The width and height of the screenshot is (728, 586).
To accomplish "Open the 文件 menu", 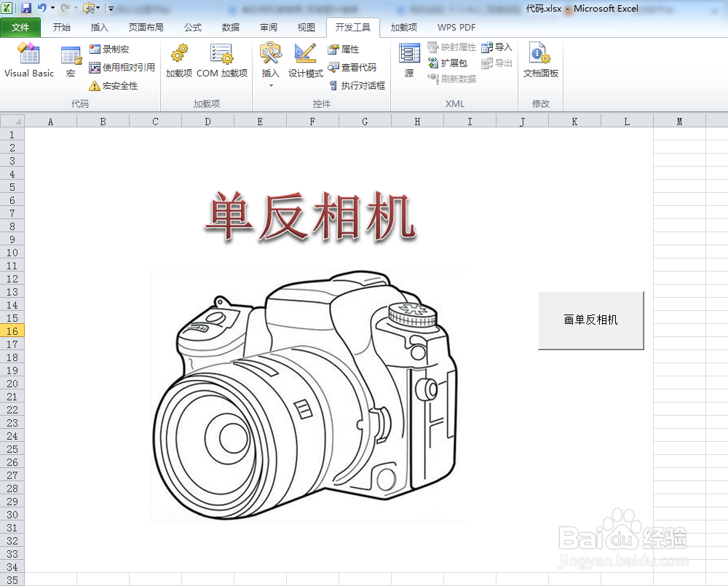I will 21,27.
